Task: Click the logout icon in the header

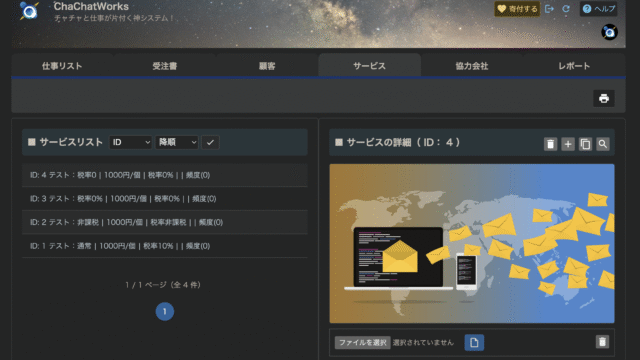Action: click(x=549, y=9)
